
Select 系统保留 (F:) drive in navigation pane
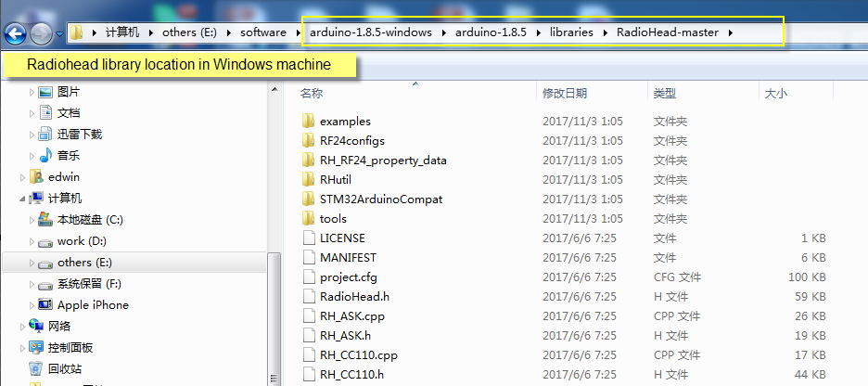pos(89,284)
